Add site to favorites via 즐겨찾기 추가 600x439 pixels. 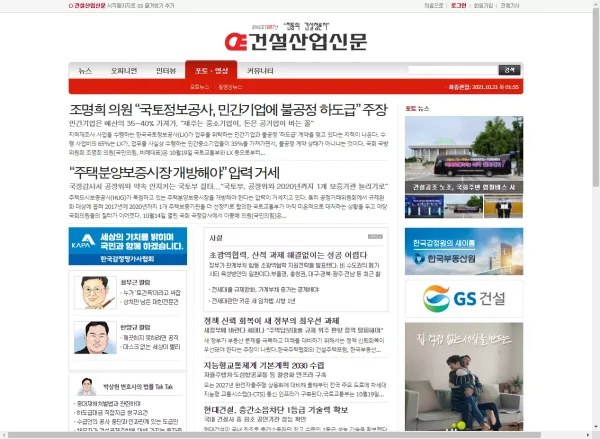[159, 6]
